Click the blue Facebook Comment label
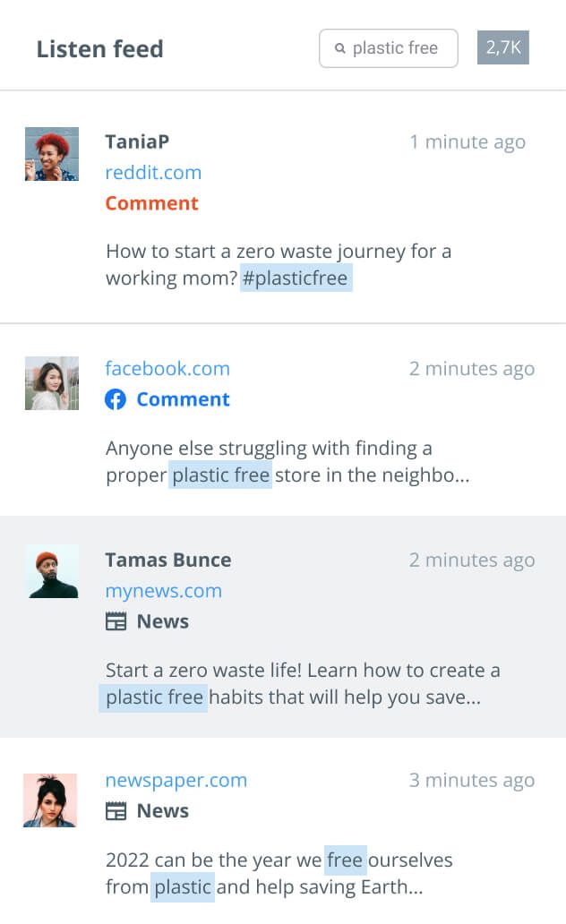566x924 pixels. click(x=183, y=399)
